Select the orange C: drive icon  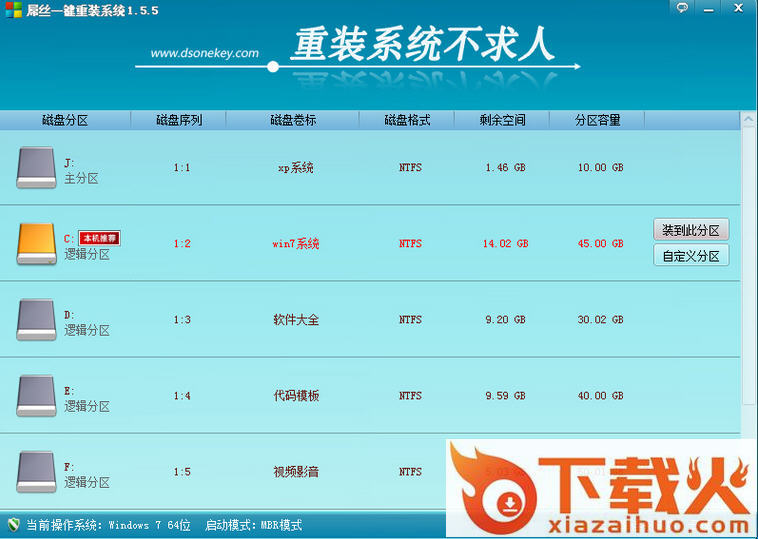(x=36, y=244)
